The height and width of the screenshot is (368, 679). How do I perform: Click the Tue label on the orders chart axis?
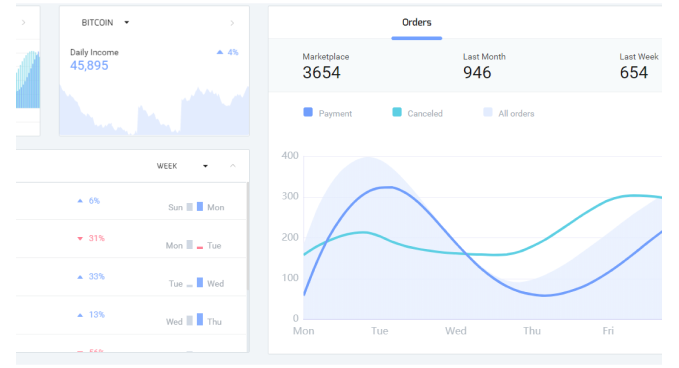click(379, 331)
